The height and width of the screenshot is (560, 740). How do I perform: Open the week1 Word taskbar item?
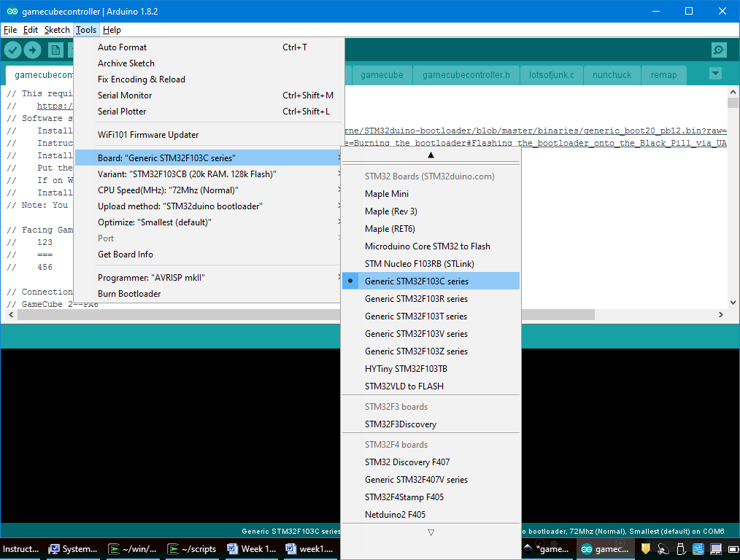[x=312, y=548]
